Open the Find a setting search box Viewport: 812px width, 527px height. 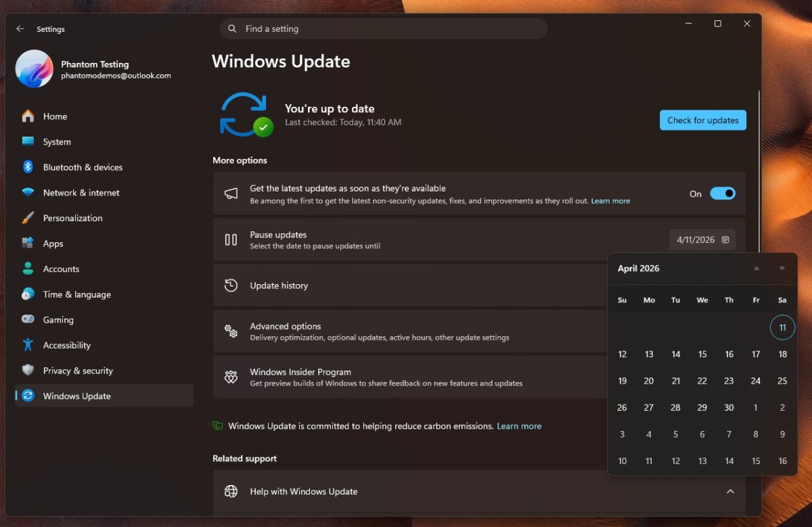[383, 28]
